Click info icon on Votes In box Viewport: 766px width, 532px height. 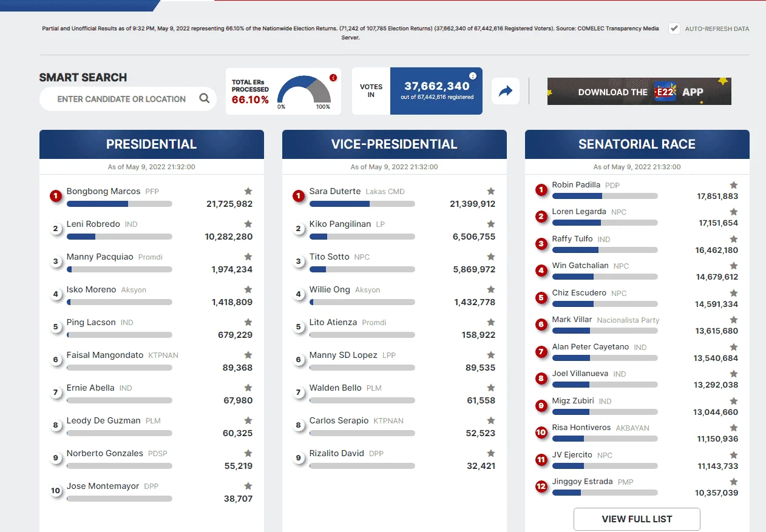[473, 76]
